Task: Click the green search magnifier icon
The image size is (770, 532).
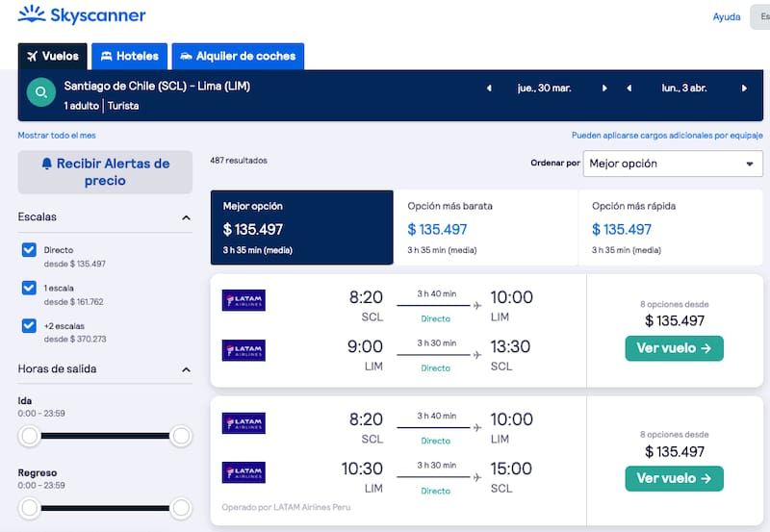Action: tap(40, 93)
